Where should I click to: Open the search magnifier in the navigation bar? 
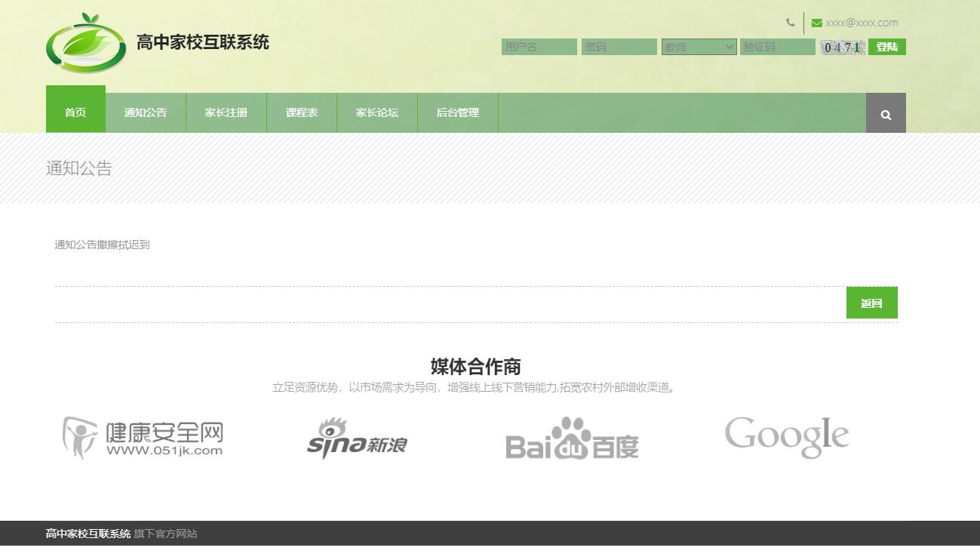coord(885,112)
